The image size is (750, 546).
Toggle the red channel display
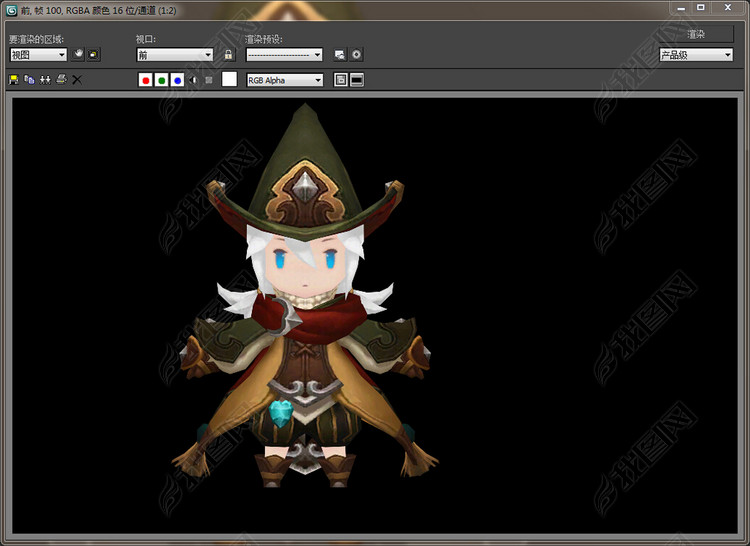coord(146,80)
